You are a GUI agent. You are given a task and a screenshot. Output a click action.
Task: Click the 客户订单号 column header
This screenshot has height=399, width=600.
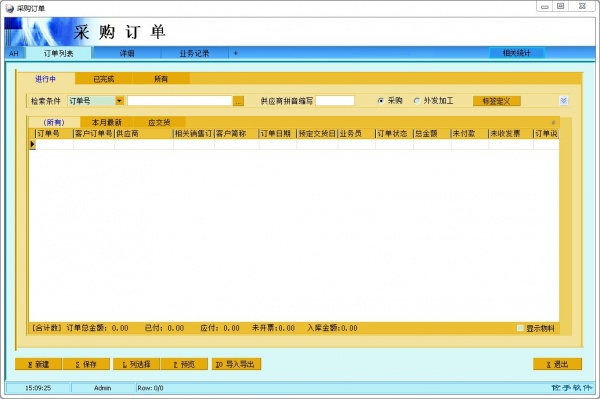94,134
